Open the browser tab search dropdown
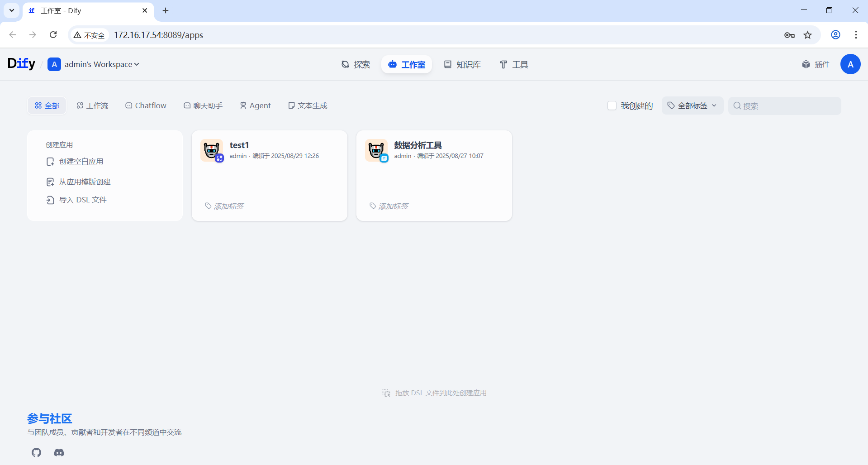The image size is (868, 465). click(12, 10)
